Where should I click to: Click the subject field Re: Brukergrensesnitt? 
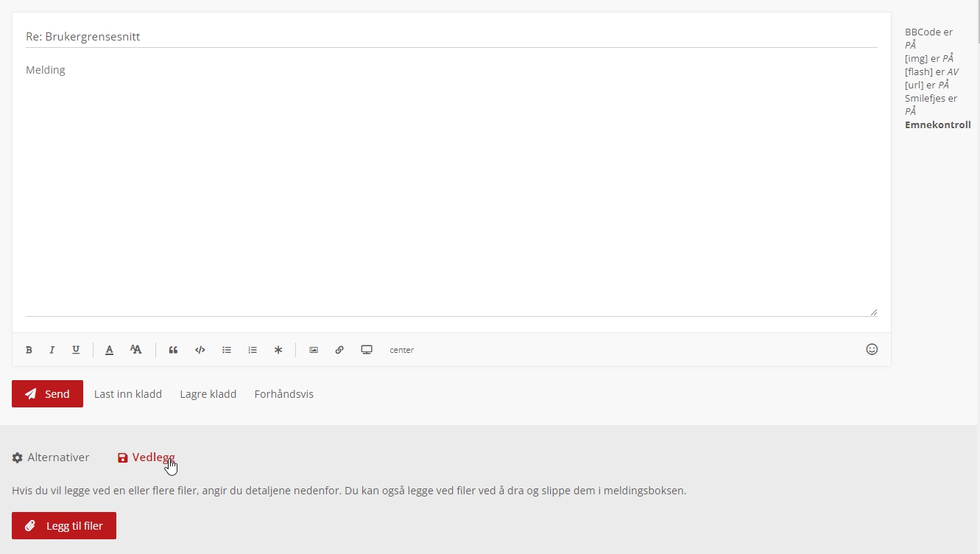click(451, 36)
